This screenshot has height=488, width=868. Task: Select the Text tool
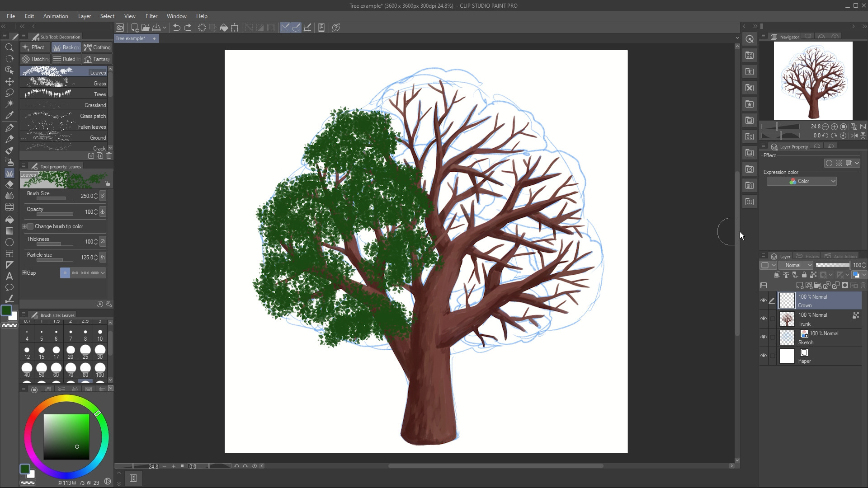(x=9, y=276)
